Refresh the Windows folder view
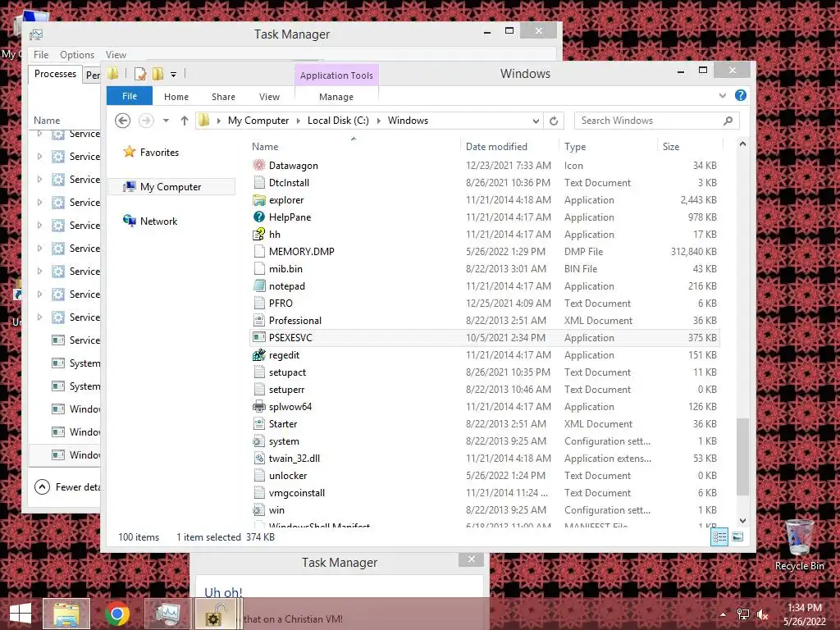Viewport: 840px width, 630px height. tap(554, 121)
